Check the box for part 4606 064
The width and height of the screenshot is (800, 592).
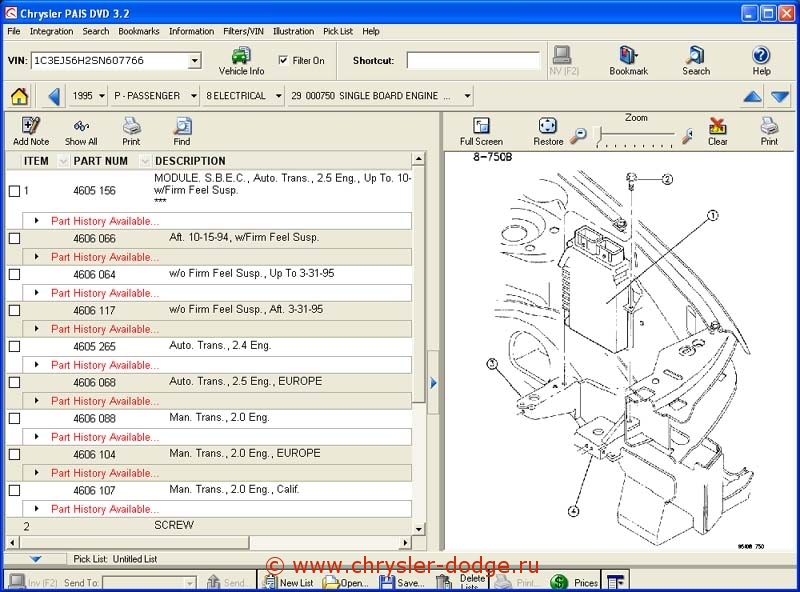(15, 275)
